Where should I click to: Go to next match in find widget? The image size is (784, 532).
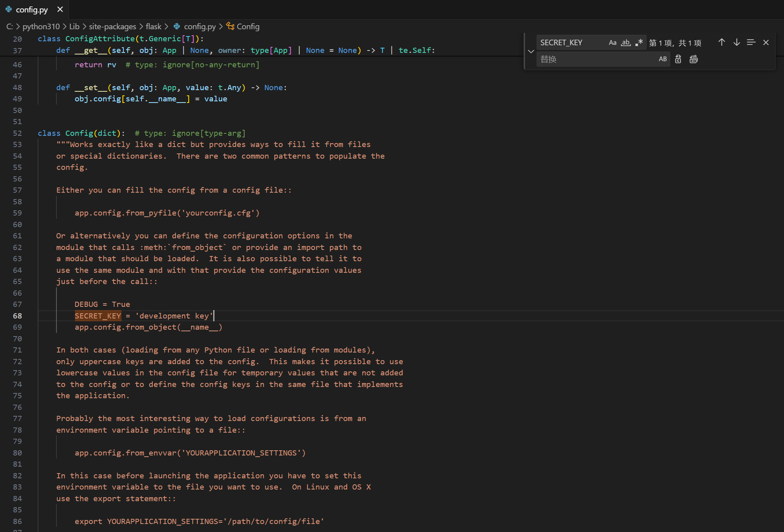pyautogui.click(x=736, y=42)
